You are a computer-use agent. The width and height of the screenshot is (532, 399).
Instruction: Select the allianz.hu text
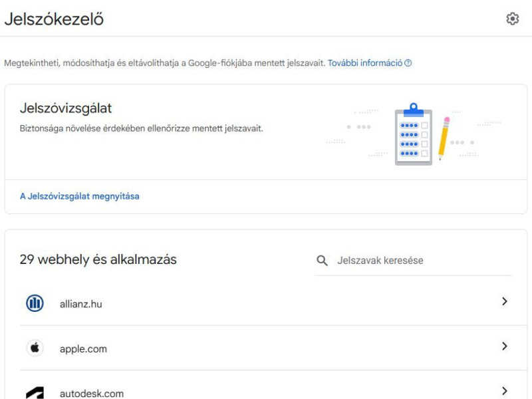click(x=80, y=304)
